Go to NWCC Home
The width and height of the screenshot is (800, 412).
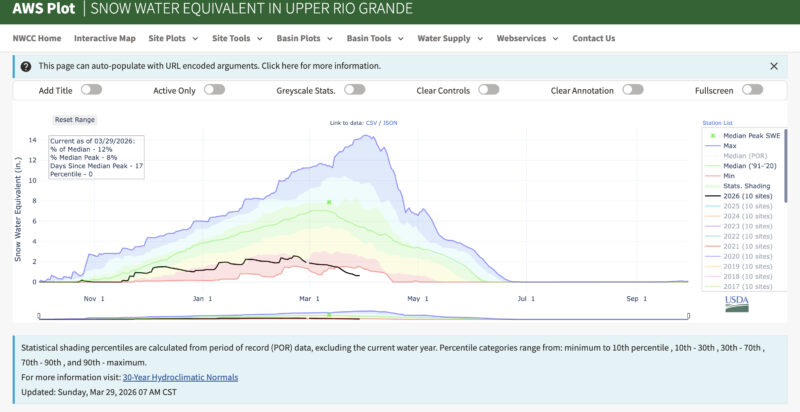click(36, 38)
